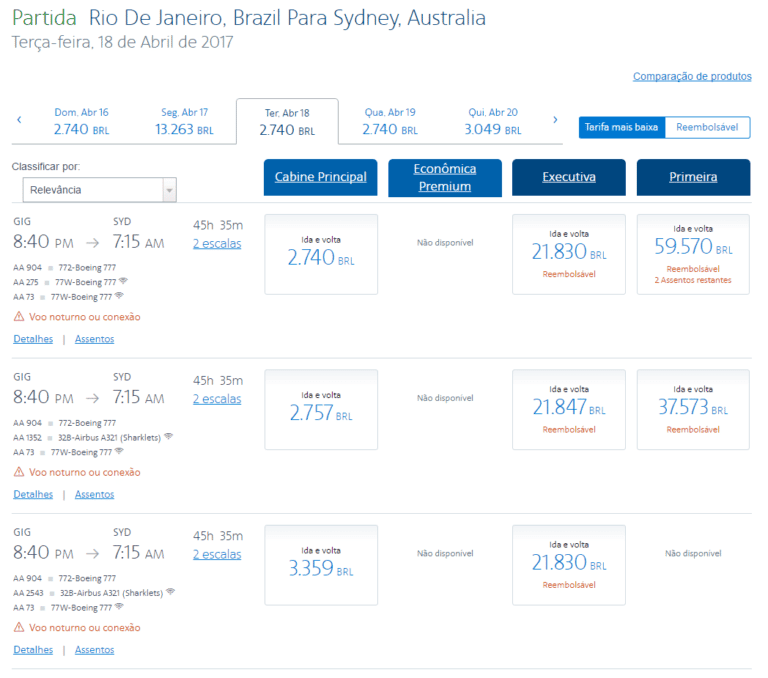Choose 2.740 BRL main cabin fare
The height and width of the screenshot is (678, 768).
[321, 254]
